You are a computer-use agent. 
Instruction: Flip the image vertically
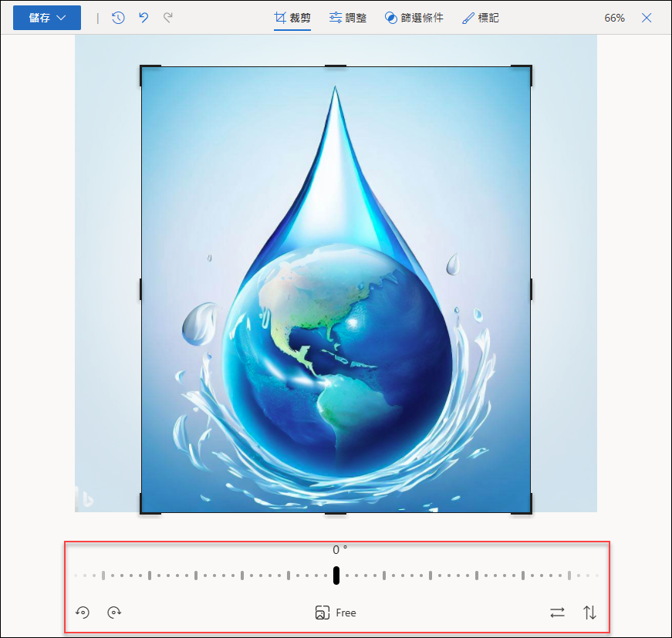click(x=589, y=613)
